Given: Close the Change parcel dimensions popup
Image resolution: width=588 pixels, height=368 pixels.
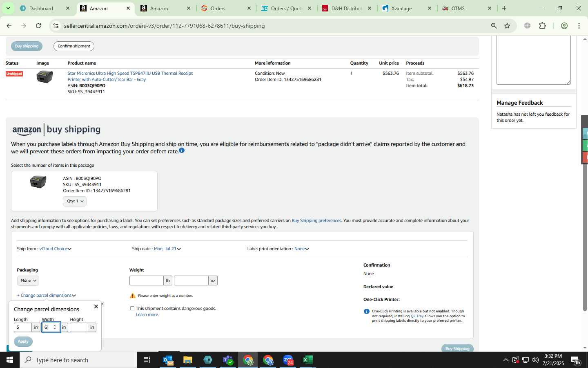Looking at the screenshot, I should pos(96,306).
